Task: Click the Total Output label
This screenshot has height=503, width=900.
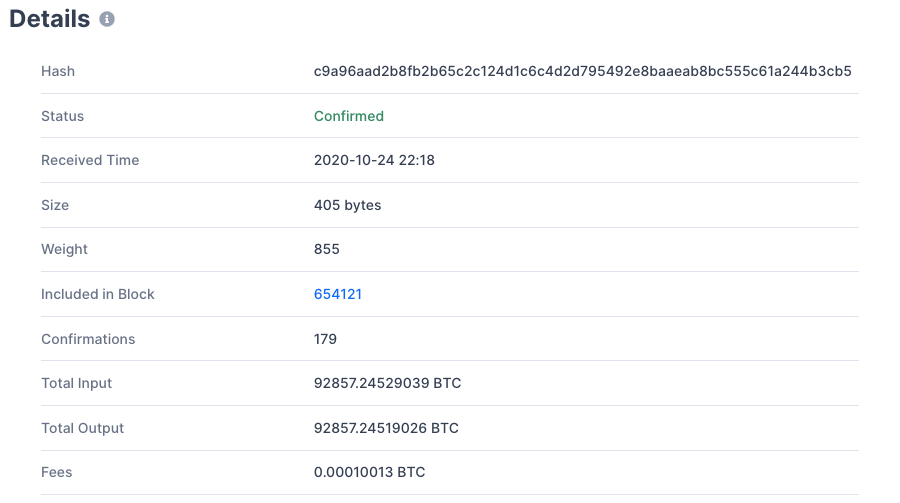Action: coord(82,428)
